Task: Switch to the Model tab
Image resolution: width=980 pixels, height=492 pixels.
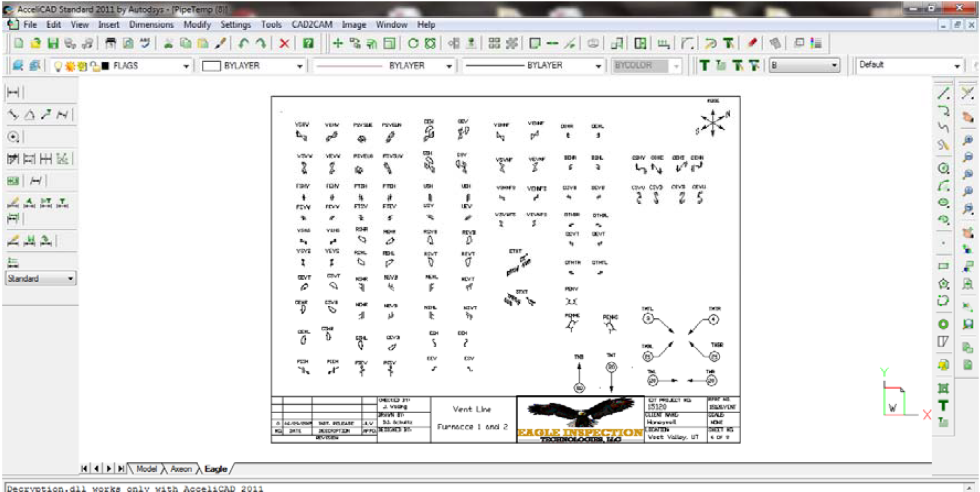Action: click(x=146, y=469)
